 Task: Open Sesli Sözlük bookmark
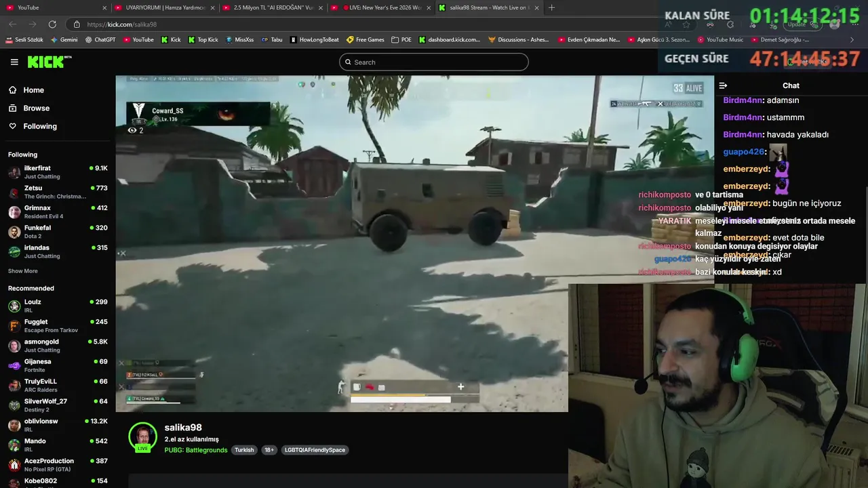click(x=24, y=40)
